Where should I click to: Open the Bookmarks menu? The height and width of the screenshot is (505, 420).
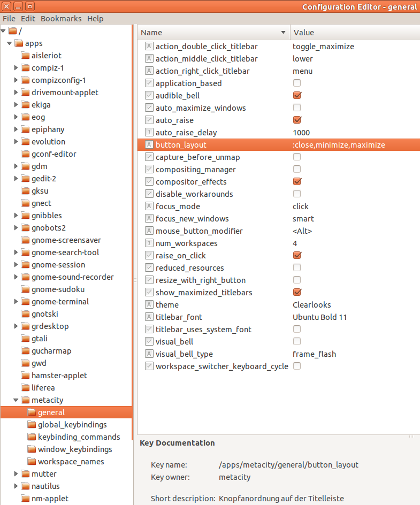pos(61,18)
